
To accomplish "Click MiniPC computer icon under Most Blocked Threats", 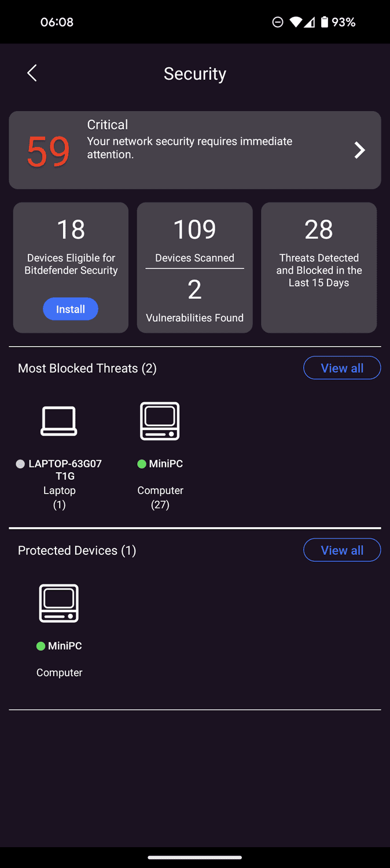I will click(x=160, y=421).
